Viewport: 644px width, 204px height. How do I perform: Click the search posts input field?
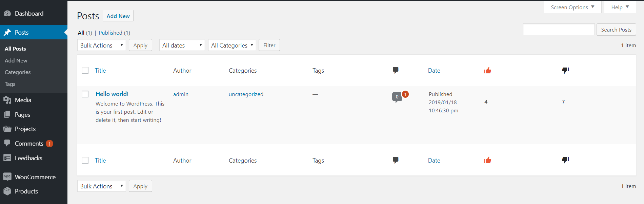click(559, 30)
